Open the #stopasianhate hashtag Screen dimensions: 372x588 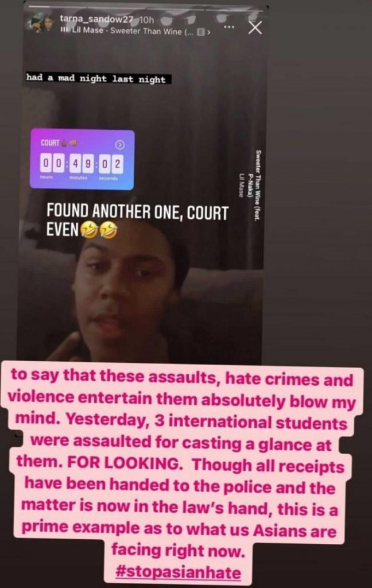(x=179, y=572)
